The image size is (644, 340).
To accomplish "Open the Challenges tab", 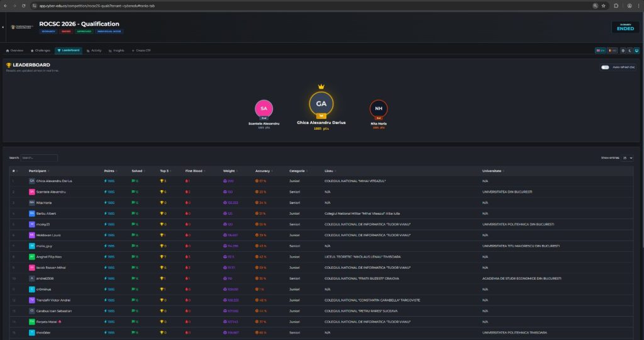I will 40,50.
